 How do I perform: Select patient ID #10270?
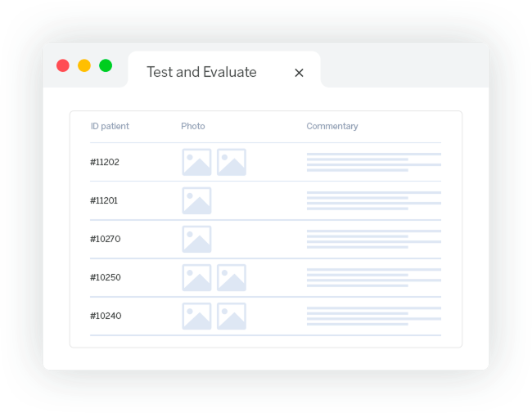pos(105,239)
